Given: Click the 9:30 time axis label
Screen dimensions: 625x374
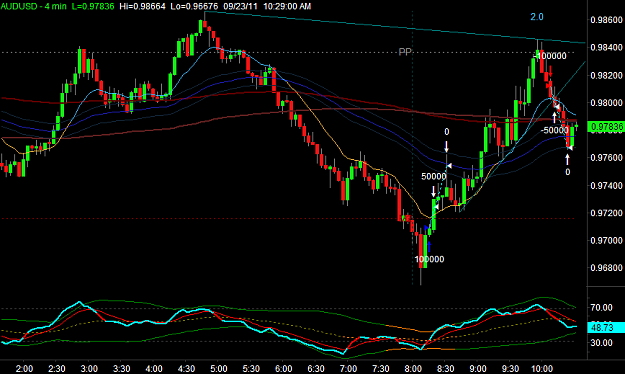Looking at the screenshot, I should [510, 368].
